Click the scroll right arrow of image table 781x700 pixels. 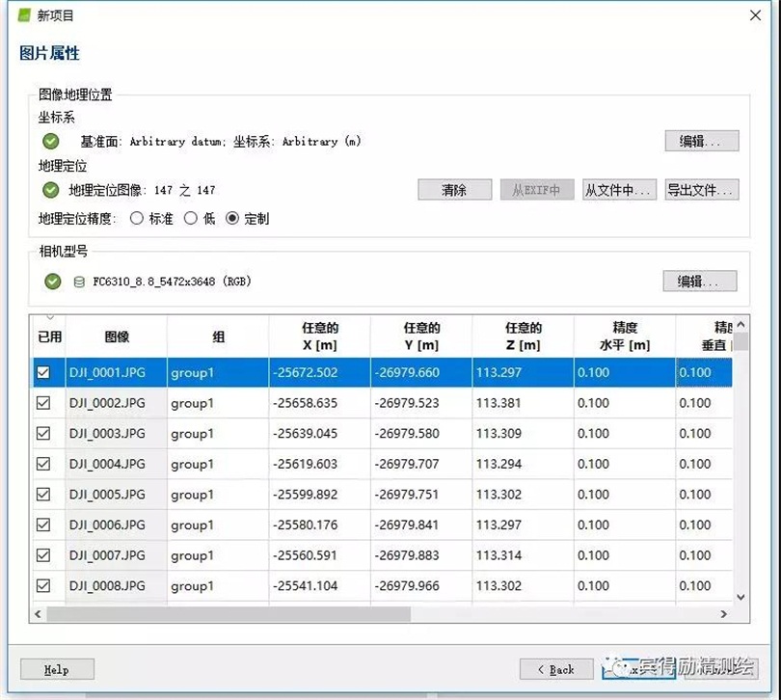tap(724, 614)
